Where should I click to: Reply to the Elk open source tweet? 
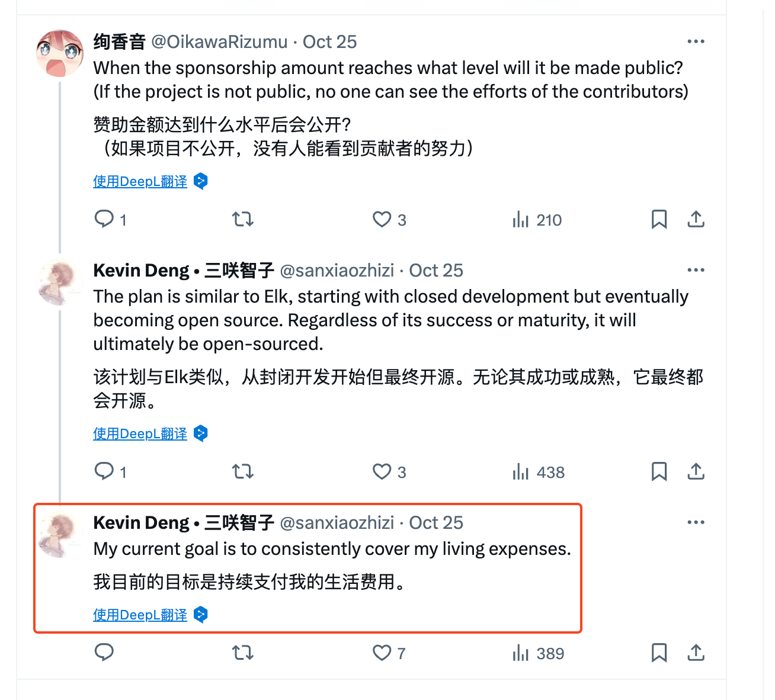pyautogui.click(x=104, y=471)
